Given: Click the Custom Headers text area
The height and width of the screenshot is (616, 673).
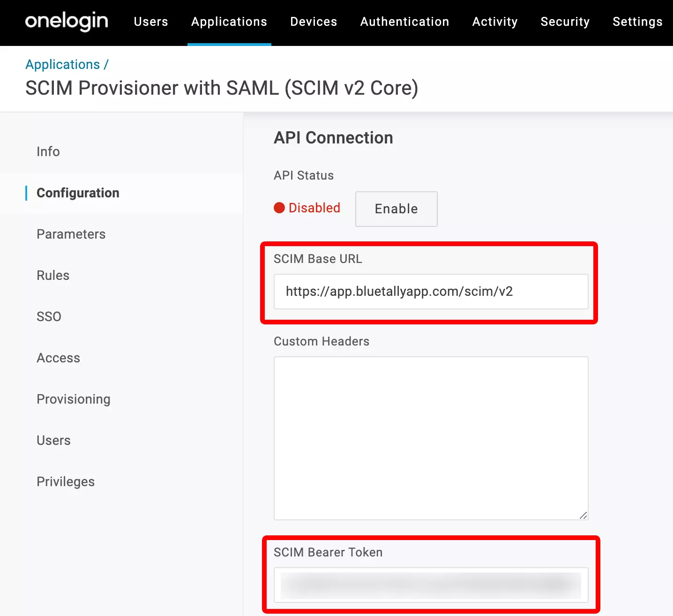Looking at the screenshot, I should coord(431,438).
